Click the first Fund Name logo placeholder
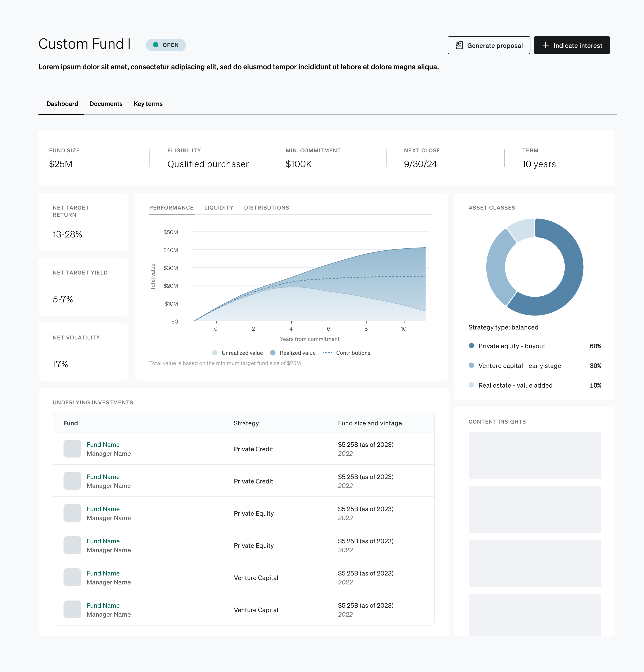 point(72,448)
